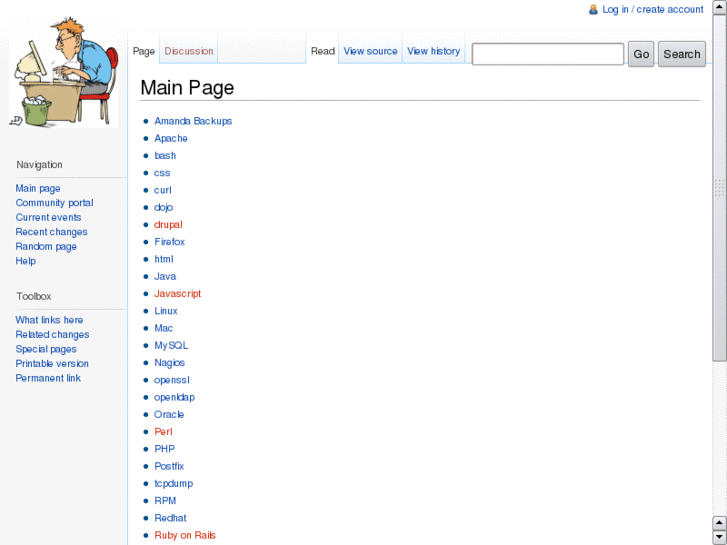
Task: Open the Oracle article link
Action: tap(169, 414)
